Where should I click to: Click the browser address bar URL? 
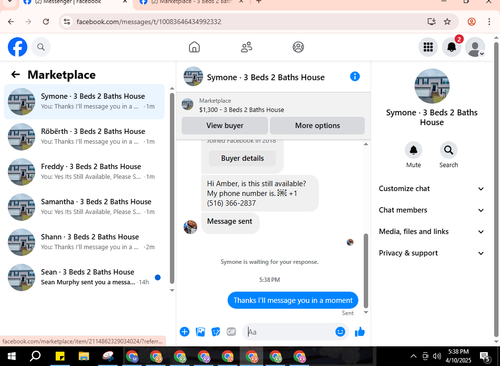click(149, 22)
